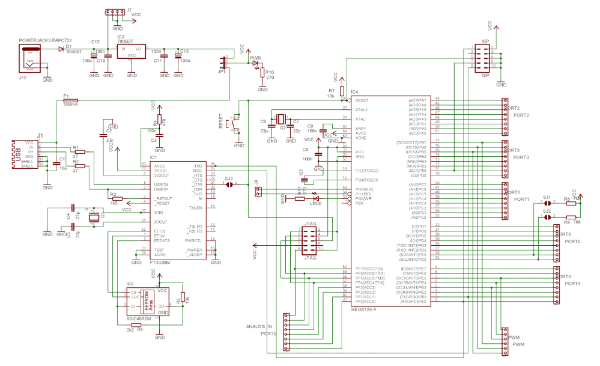Click the FT232BM part name text

(x=160, y=263)
